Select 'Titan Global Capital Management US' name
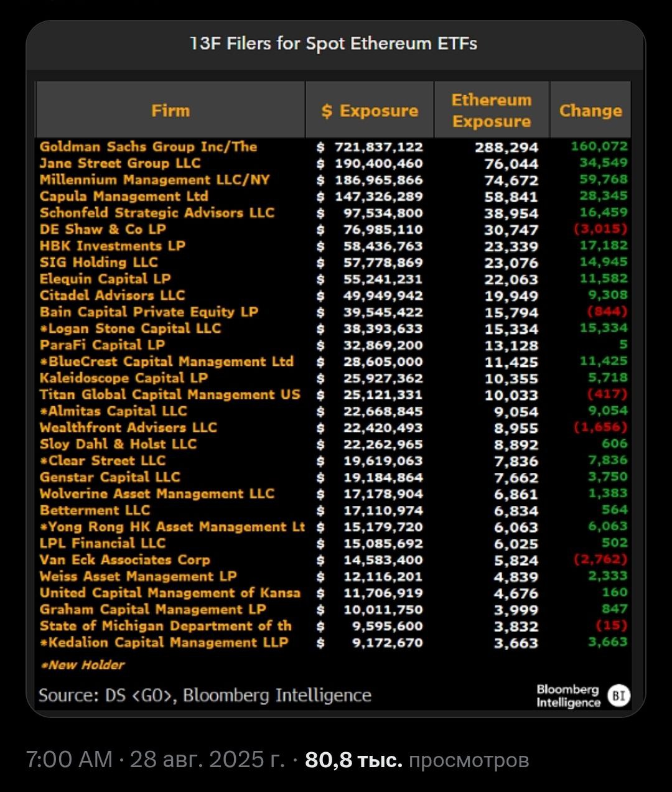The width and height of the screenshot is (672, 792). [170, 394]
